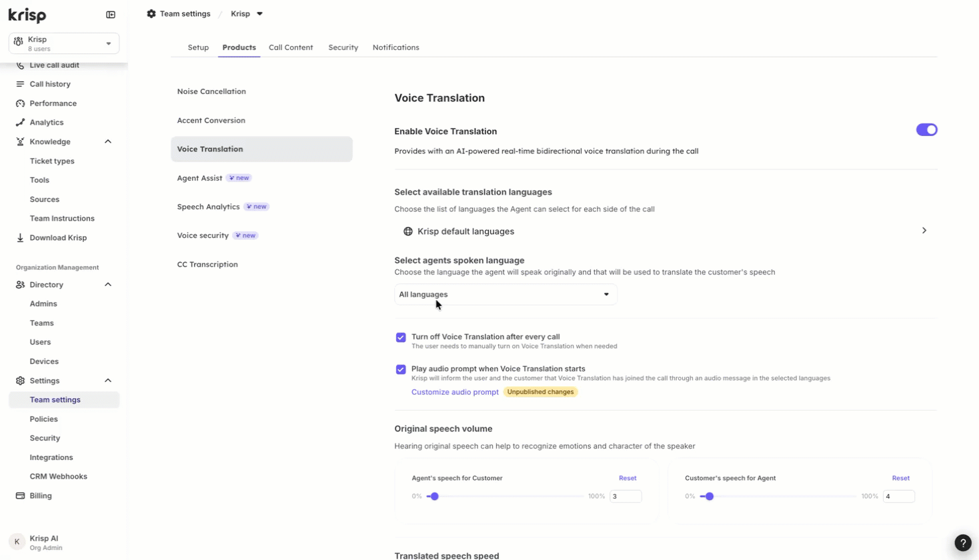This screenshot has width=979, height=560.
Task: Click the Directory people icon
Action: tap(20, 285)
